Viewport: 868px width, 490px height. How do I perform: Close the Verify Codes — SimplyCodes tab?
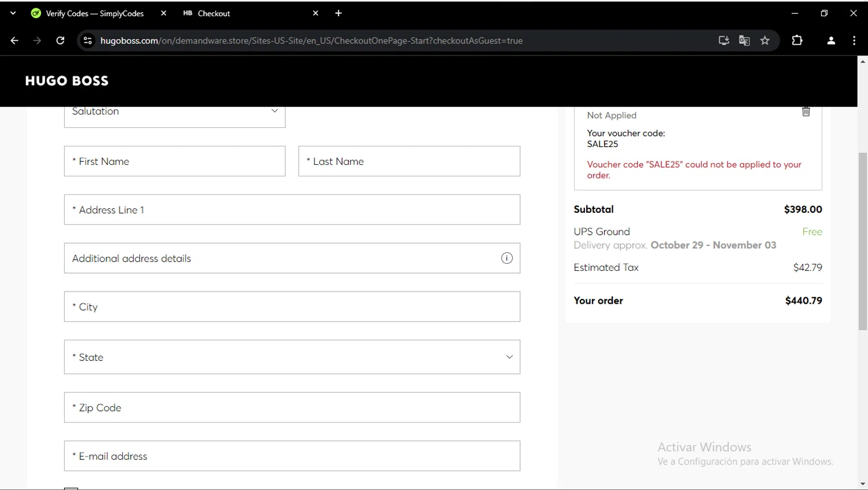click(164, 13)
